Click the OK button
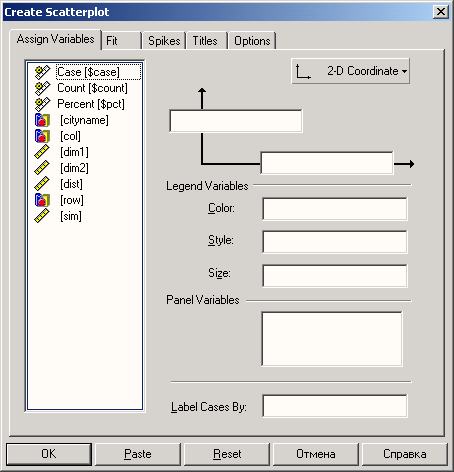Image resolution: width=454 pixels, height=472 pixels. point(49,454)
